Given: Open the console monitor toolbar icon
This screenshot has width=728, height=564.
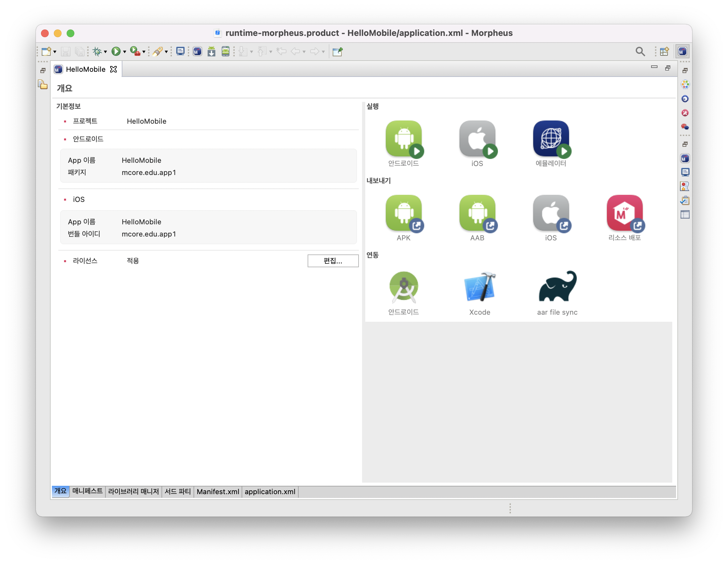Looking at the screenshot, I should [x=180, y=51].
